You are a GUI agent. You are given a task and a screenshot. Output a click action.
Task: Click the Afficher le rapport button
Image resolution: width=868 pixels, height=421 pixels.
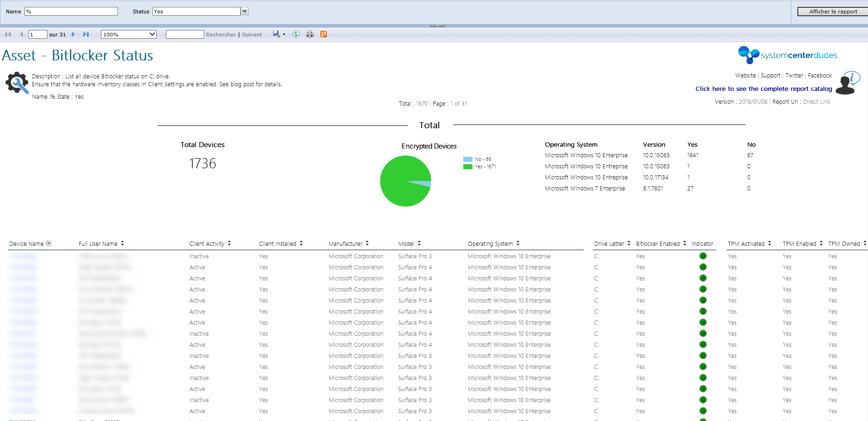[x=833, y=11]
